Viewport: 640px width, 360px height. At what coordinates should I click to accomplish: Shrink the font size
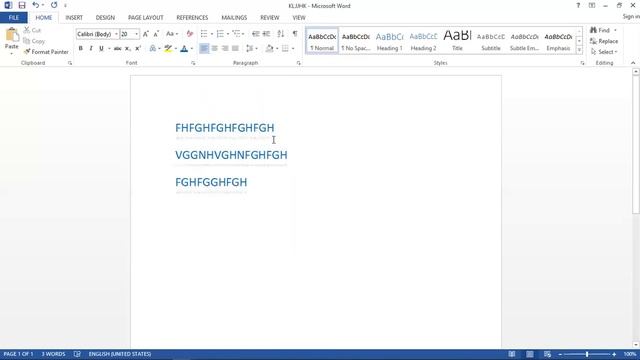click(x=156, y=34)
